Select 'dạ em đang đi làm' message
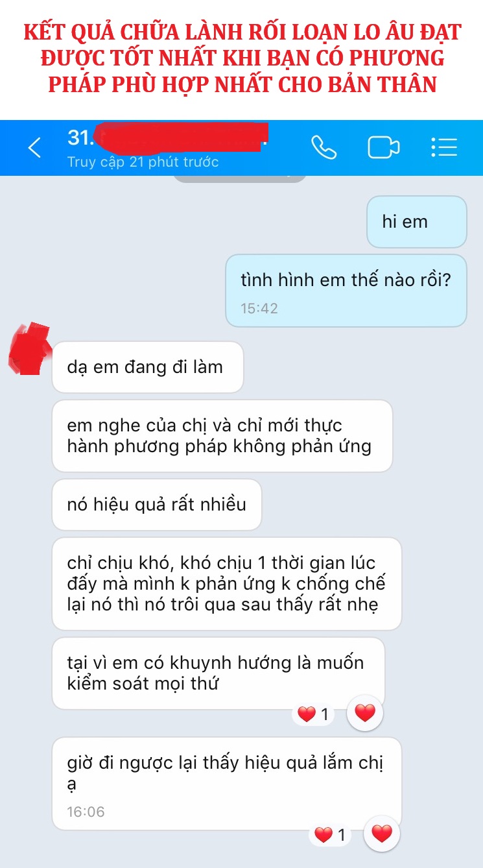The height and width of the screenshot is (868, 483). point(148,367)
